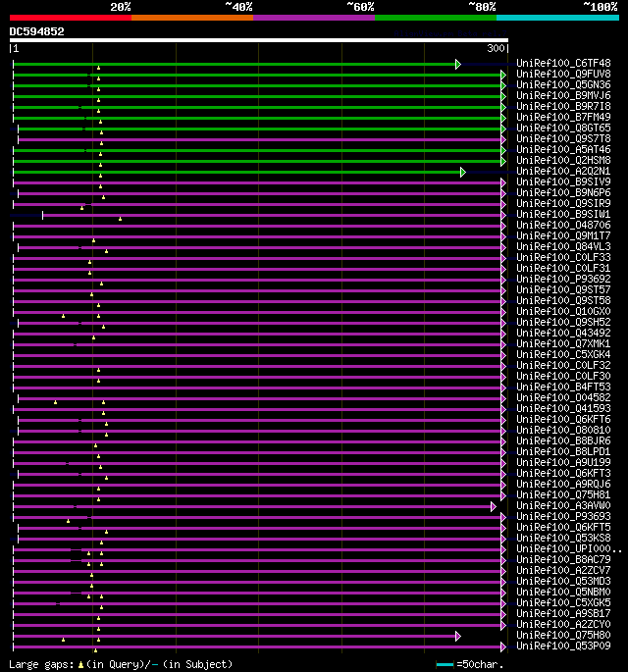Select the purple alignment bar for UniRef100_B9SIV9
Image resolution: width=628 pixels, height=672 pixels.
257,183
